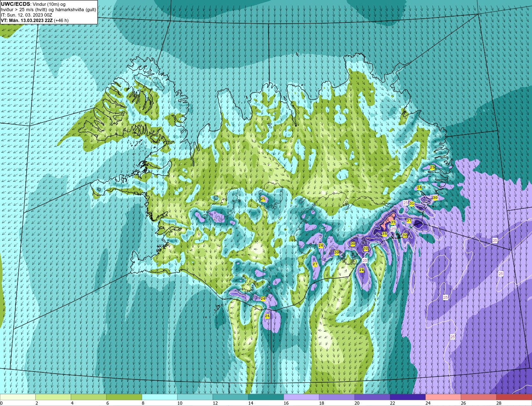532x406 pixels.
Task: Click the 6–8 m/s olive green swatch
Action: pyautogui.click(x=124, y=397)
